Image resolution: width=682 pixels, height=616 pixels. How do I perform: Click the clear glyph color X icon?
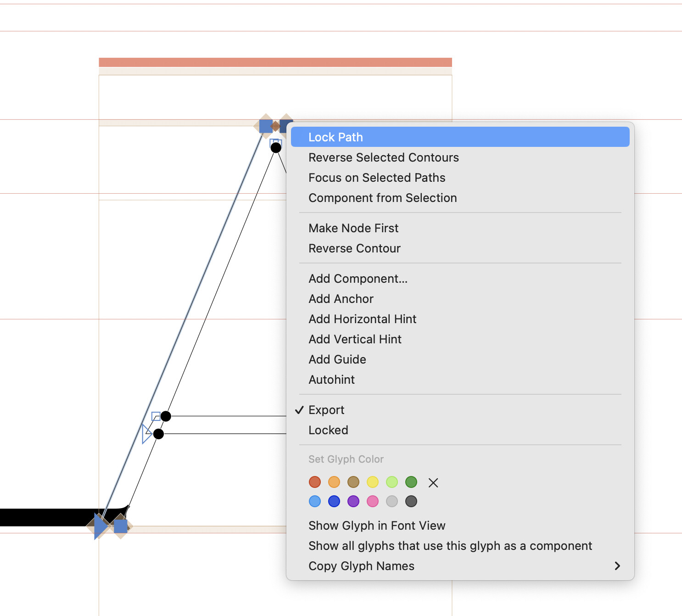pos(433,482)
